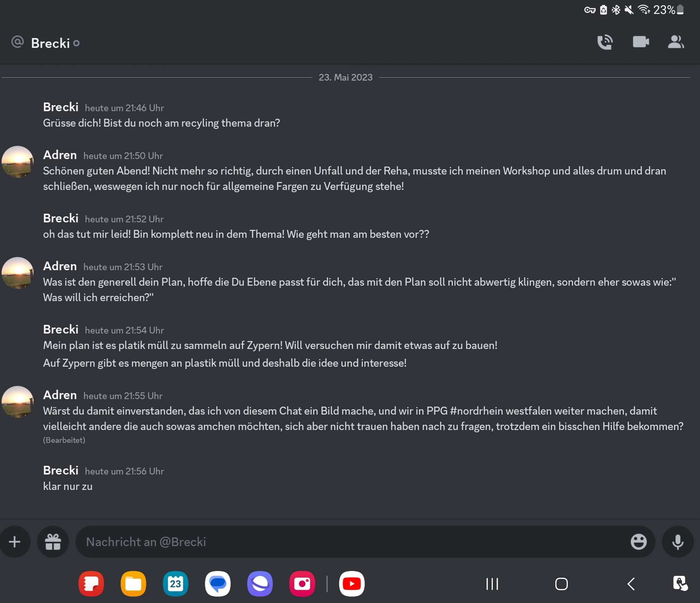The height and width of the screenshot is (603, 700).
Task: Open the attachment plus button
Action: pyautogui.click(x=15, y=542)
